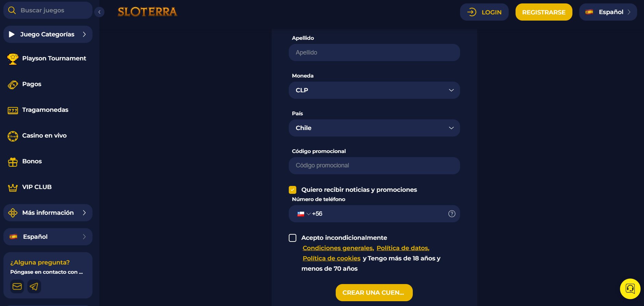Open the live chat support bubble
Screen dimensions: 644x306
coord(630,289)
